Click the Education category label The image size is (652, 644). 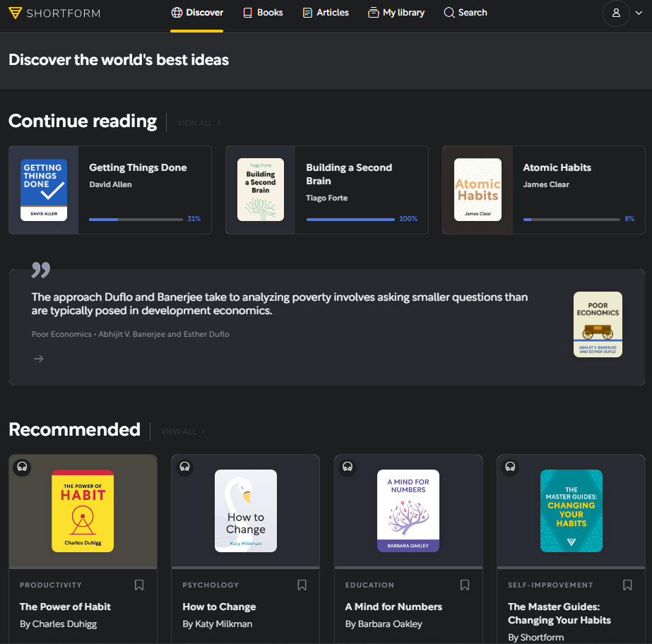(369, 585)
